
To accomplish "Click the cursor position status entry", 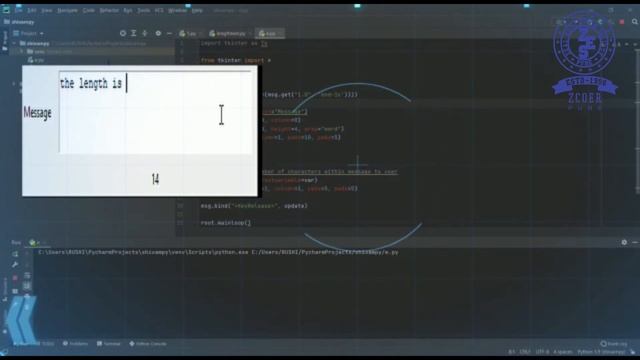I will 512,352.
